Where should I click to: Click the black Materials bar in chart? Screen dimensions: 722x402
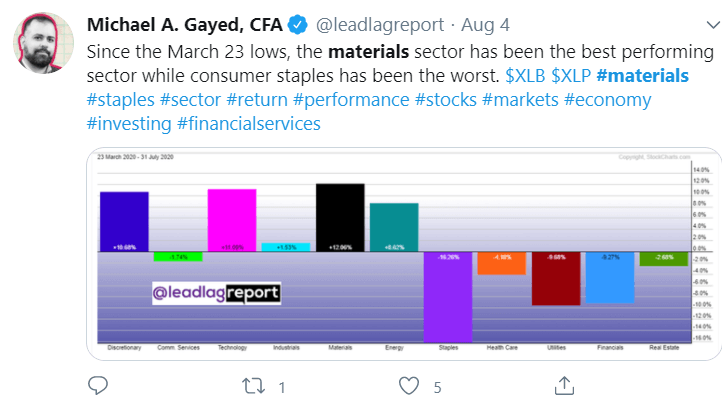340,217
